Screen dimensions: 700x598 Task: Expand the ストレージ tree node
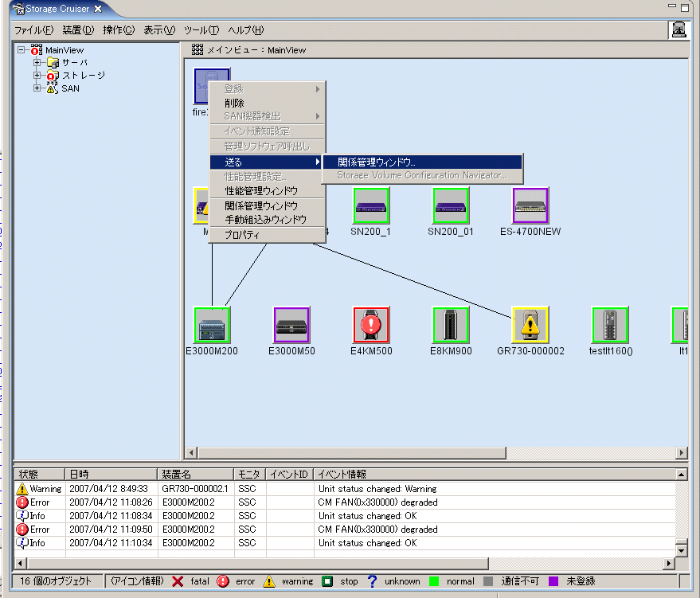coord(37,76)
